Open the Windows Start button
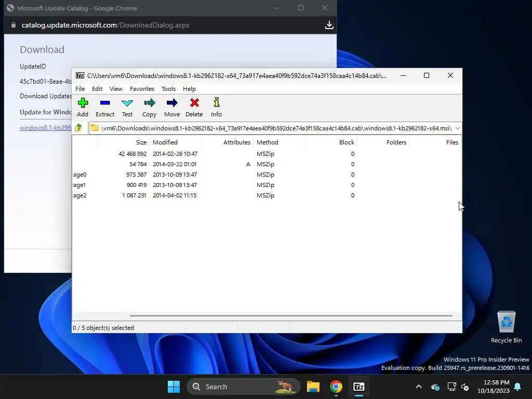The height and width of the screenshot is (399, 532). (x=174, y=387)
